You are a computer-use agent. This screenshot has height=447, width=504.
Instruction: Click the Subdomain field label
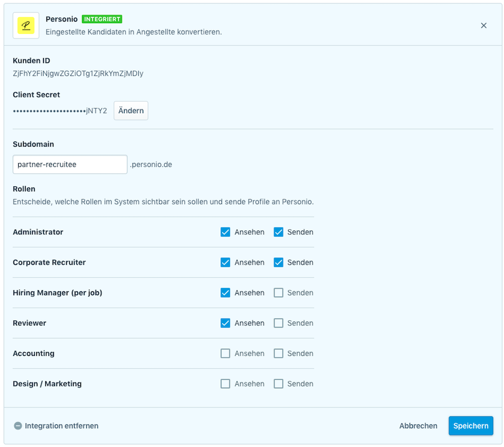tap(33, 144)
